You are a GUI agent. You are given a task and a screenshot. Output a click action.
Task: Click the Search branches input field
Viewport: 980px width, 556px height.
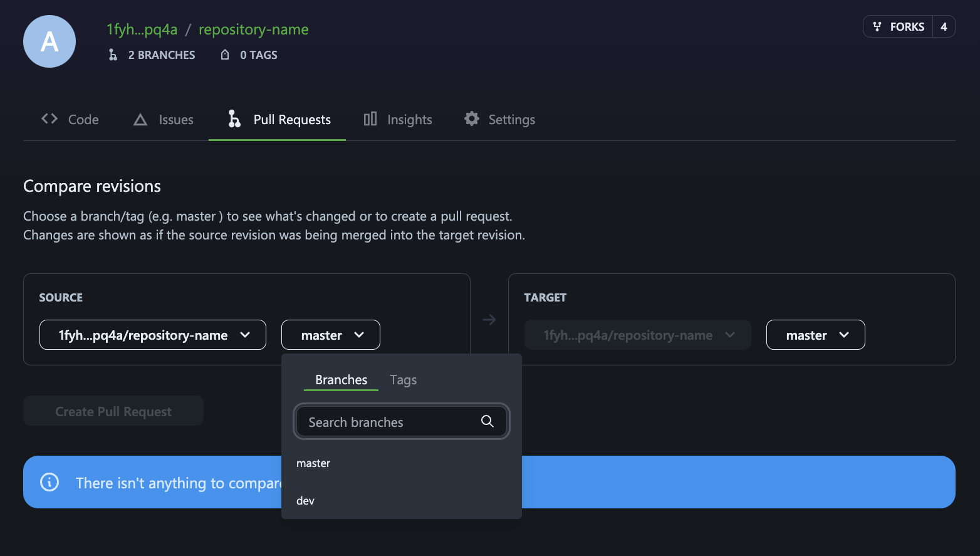[x=402, y=421]
